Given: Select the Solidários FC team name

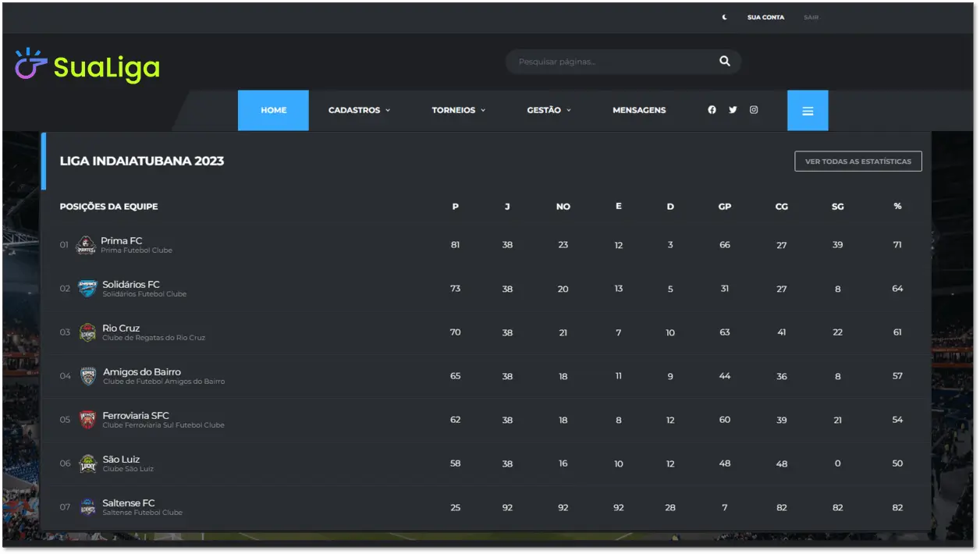Looking at the screenshot, I should [131, 285].
